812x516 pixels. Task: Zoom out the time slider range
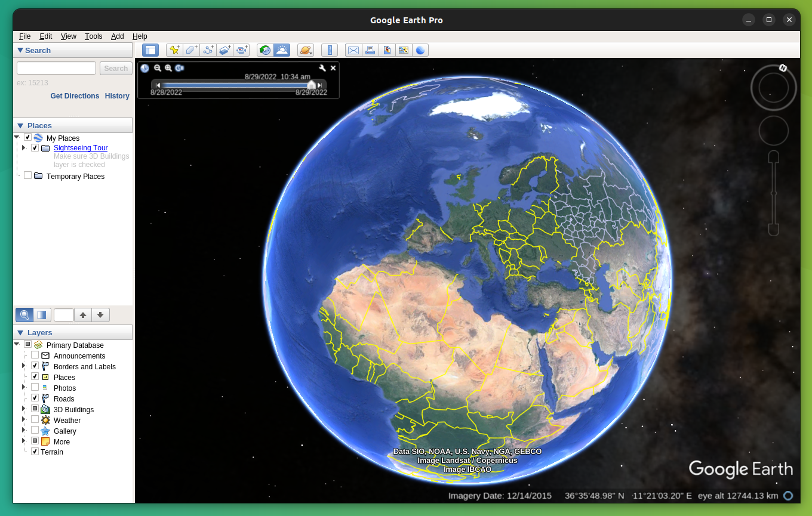[x=158, y=68]
